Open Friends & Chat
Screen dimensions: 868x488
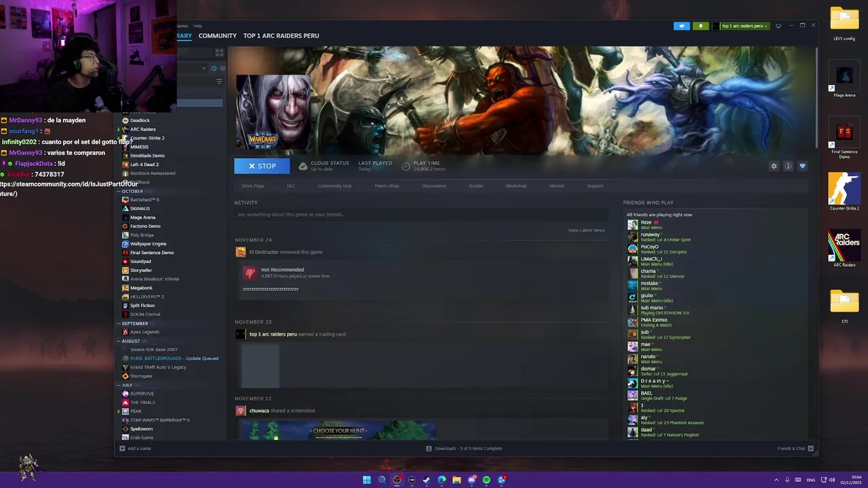[x=795, y=449]
